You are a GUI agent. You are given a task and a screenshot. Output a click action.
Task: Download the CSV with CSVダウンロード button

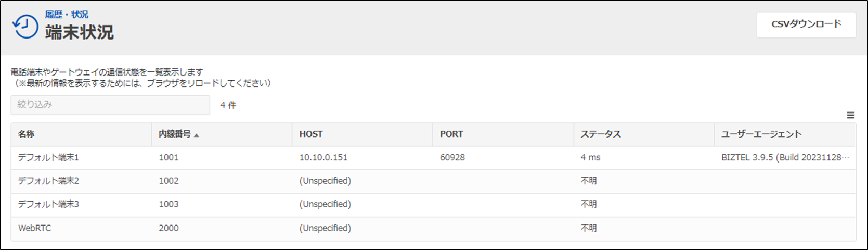(x=806, y=24)
